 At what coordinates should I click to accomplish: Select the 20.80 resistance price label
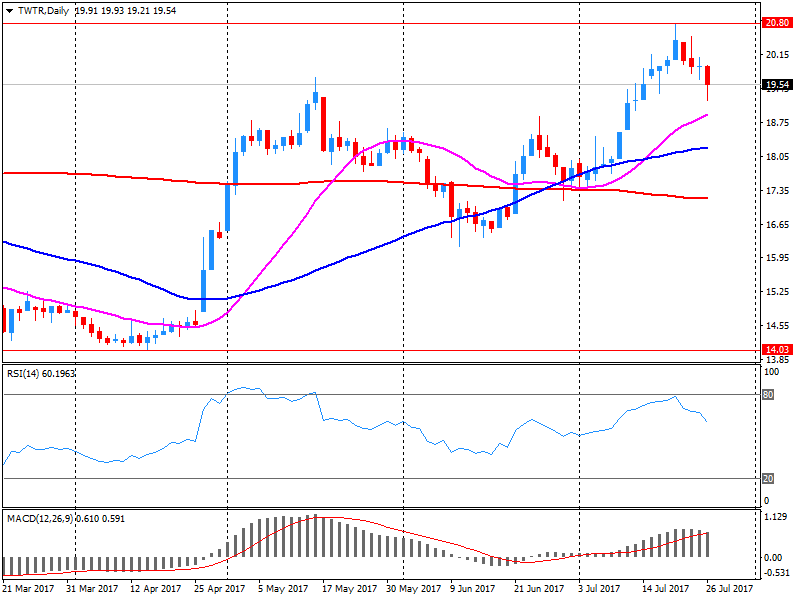pyautogui.click(x=777, y=22)
